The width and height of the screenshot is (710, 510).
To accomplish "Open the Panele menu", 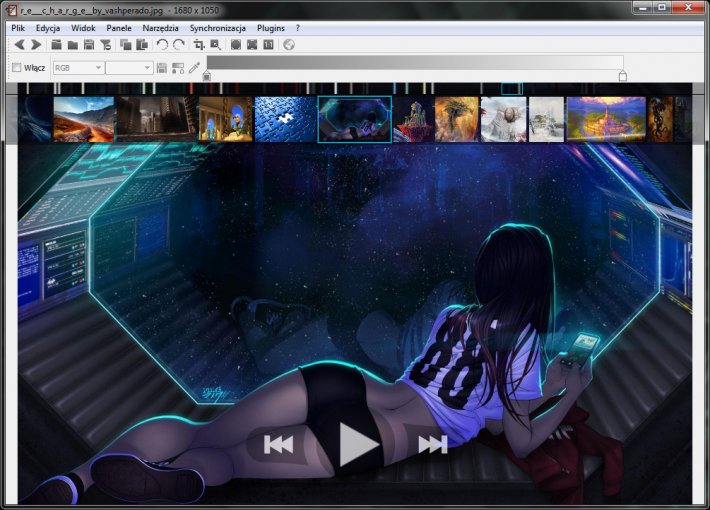I will 119,28.
